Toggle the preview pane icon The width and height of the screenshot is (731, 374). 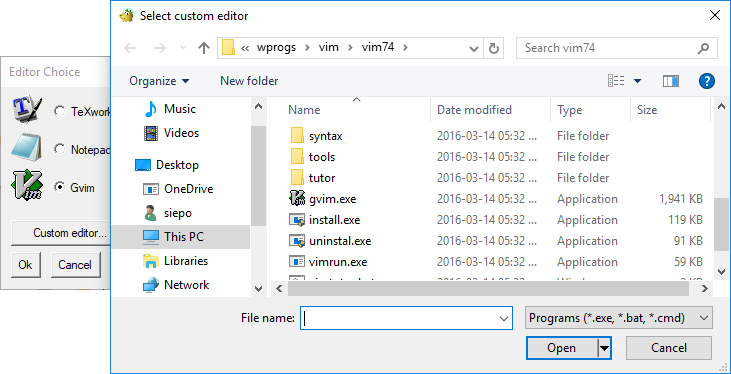[x=670, y=81]
